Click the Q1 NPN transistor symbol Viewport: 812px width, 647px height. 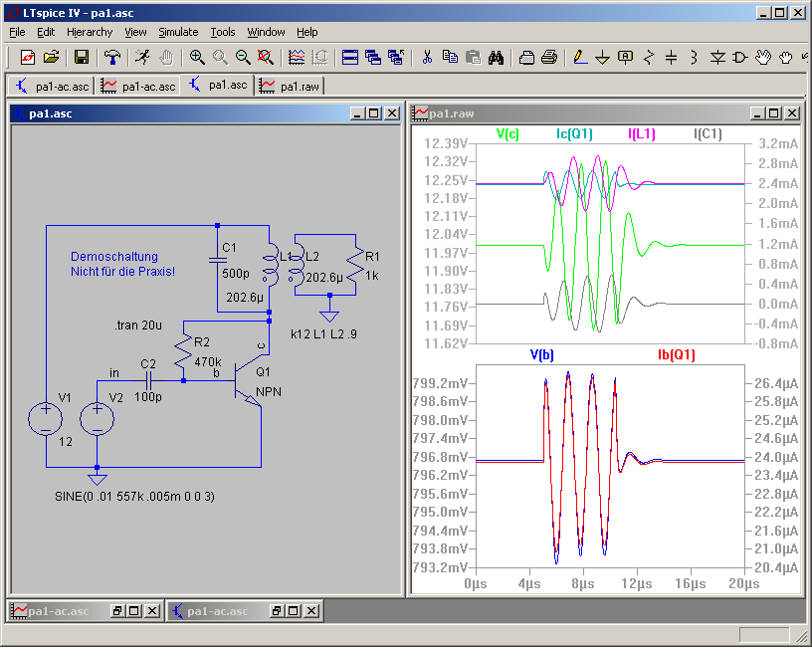pyautogui.click(x=250, y=381)
